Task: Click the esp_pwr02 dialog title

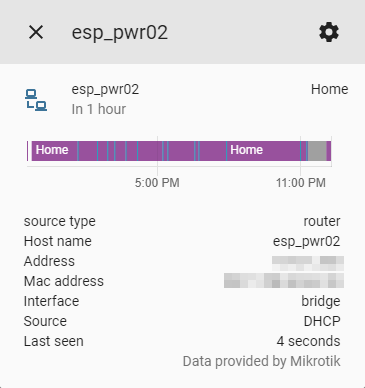Action: [x=120, y=33]
